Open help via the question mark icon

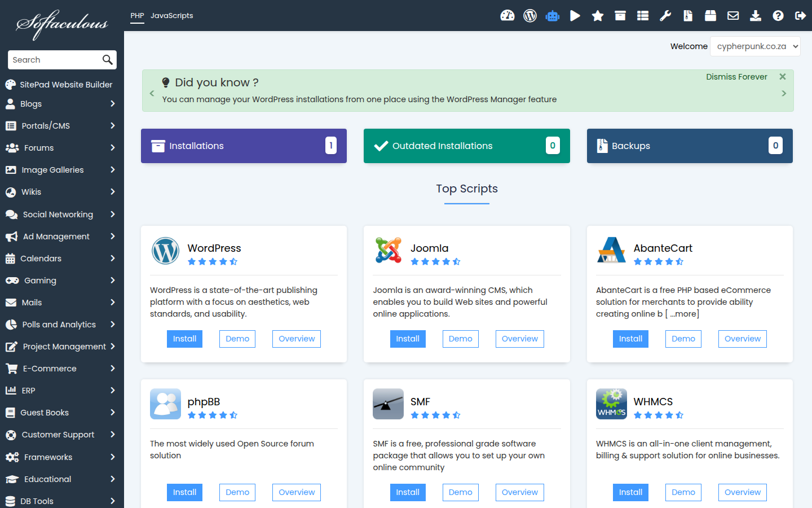[x=778, y=16]
